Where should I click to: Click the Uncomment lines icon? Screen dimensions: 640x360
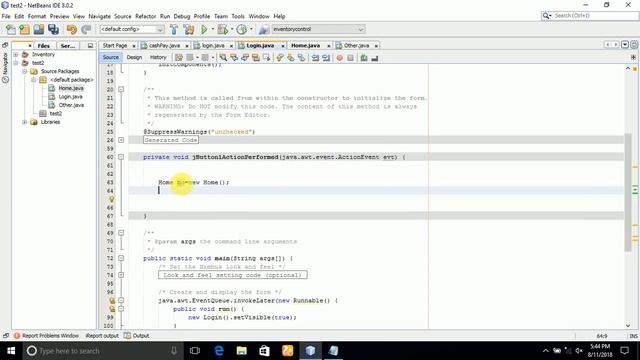point(375,58)
